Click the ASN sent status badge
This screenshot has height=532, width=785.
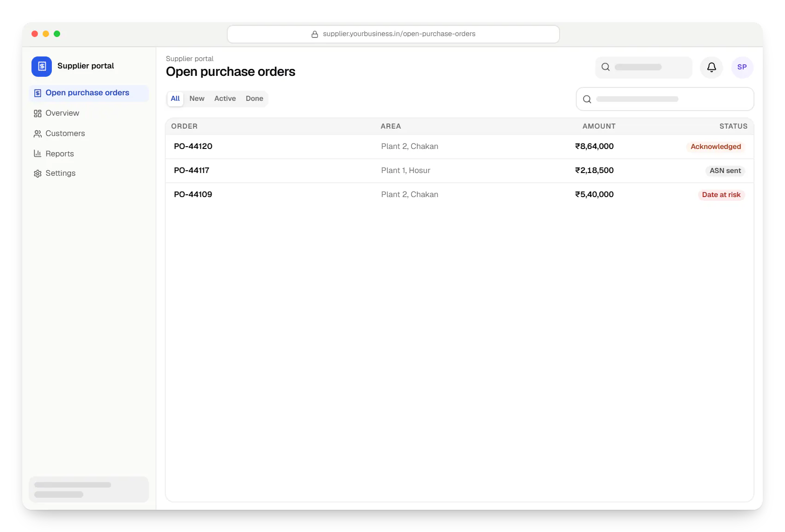[x=725, y=171]
